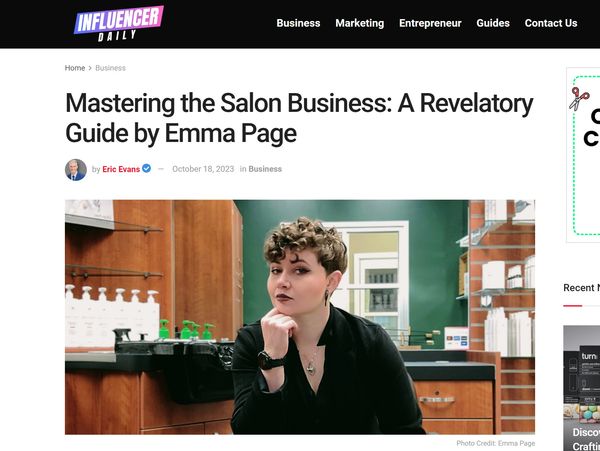
Task: Click the scissors coupon icon in sidebar
Action: tap(580, 99)
